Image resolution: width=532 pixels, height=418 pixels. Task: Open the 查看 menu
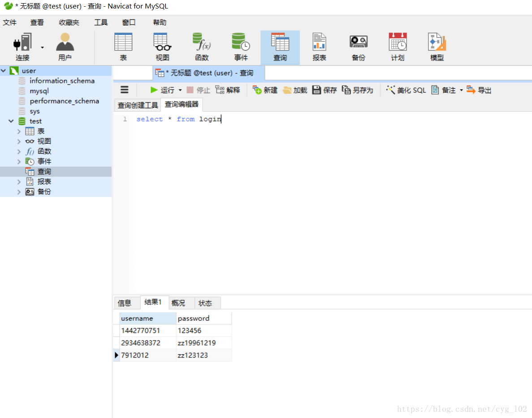click(37, 22)
